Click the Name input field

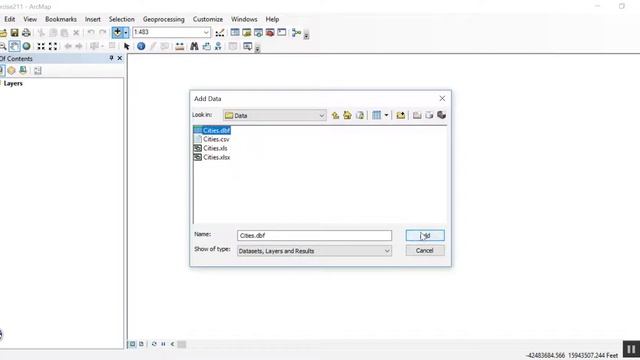click(314, 236)
